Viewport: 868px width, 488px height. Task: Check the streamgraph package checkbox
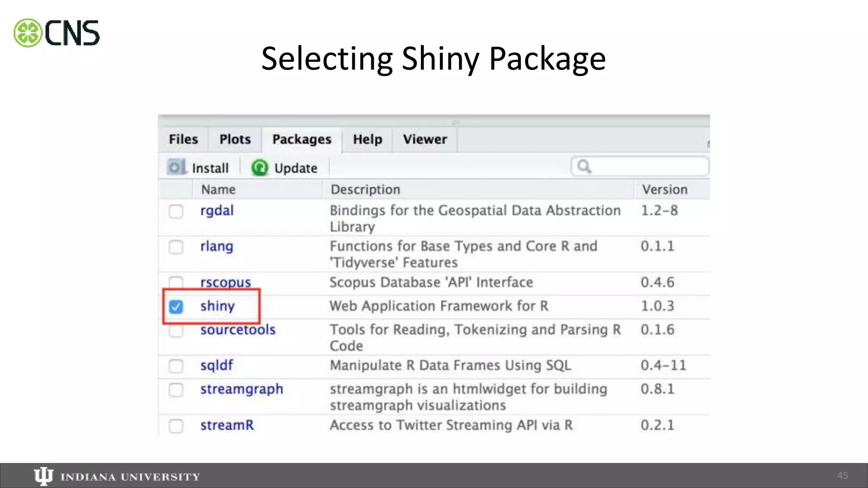tap(176, 389)
